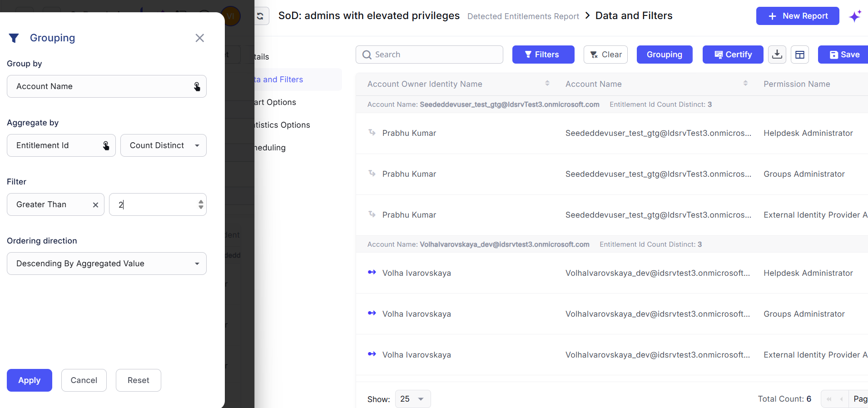Image resolution: width=868 pixels, height=408 pixels.
Task: Open the Filters panel
Action: click(x=543, y=55)
